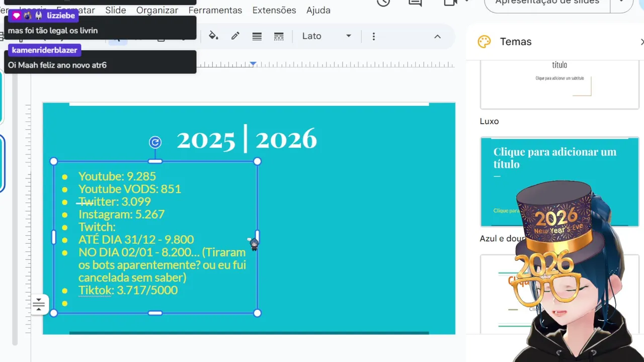Image resolution: width=644 pixels, height=362 pixels.
Task: Click the Youtube VODS: 851 bullet line
Action: 129,189
